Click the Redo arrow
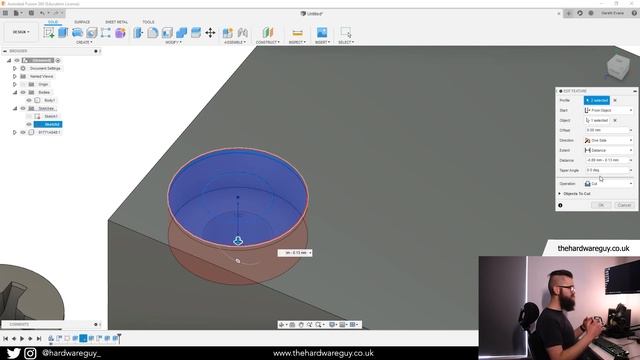This screenshot has height=360, width=640. pos(56,13)
